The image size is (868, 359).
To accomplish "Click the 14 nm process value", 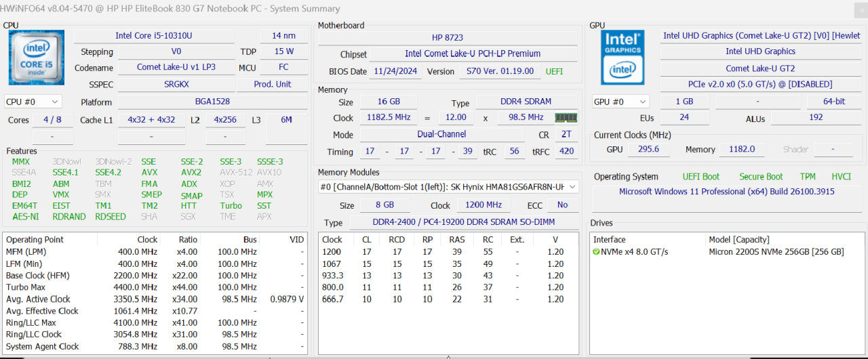I will pos(283,36).
